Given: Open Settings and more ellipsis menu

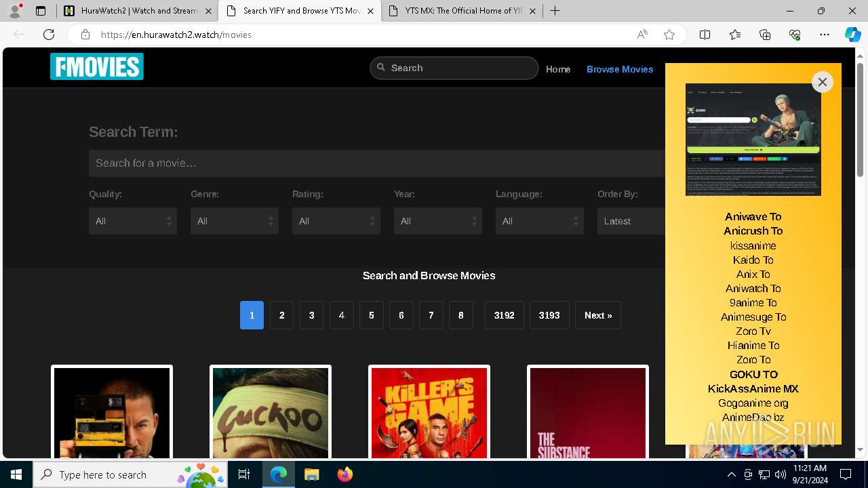Looking at the screenshot, I should click(x=825, y=35).
